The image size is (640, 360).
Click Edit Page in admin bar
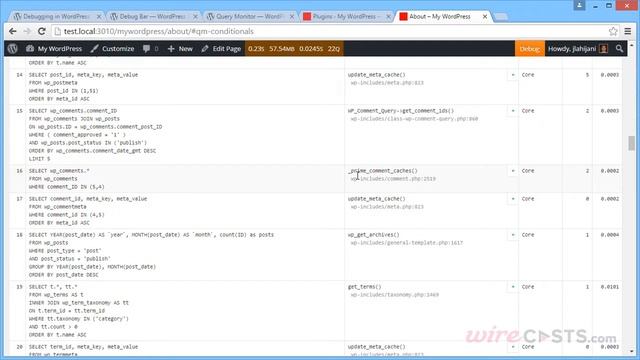coord(221,49)
